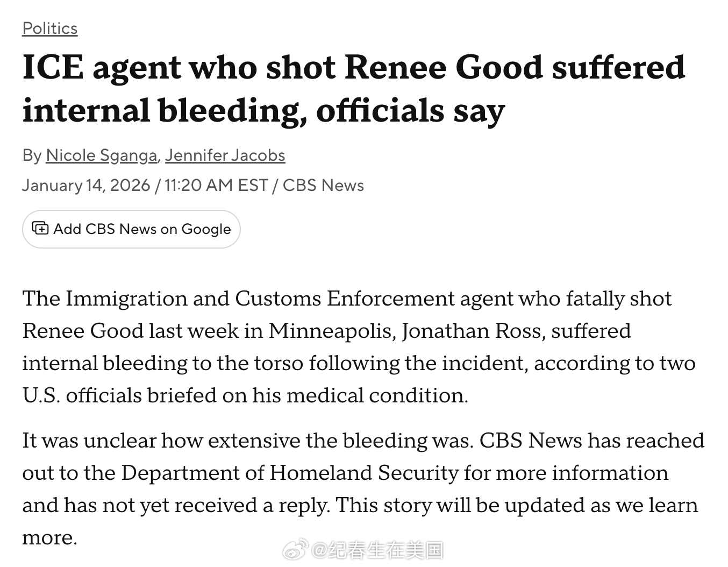Click the plus icon in Google button
The height and width of the screenshot is (567, 728).
40,229
